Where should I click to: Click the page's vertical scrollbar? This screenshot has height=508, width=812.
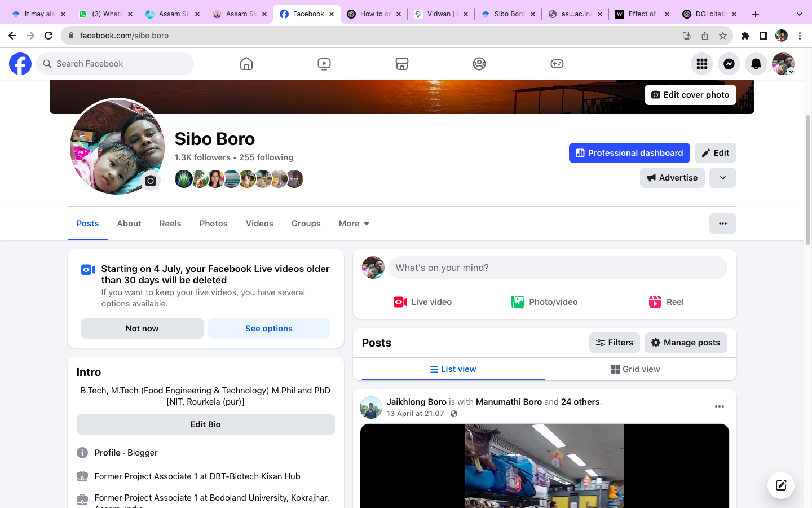[x=807, y=181]
